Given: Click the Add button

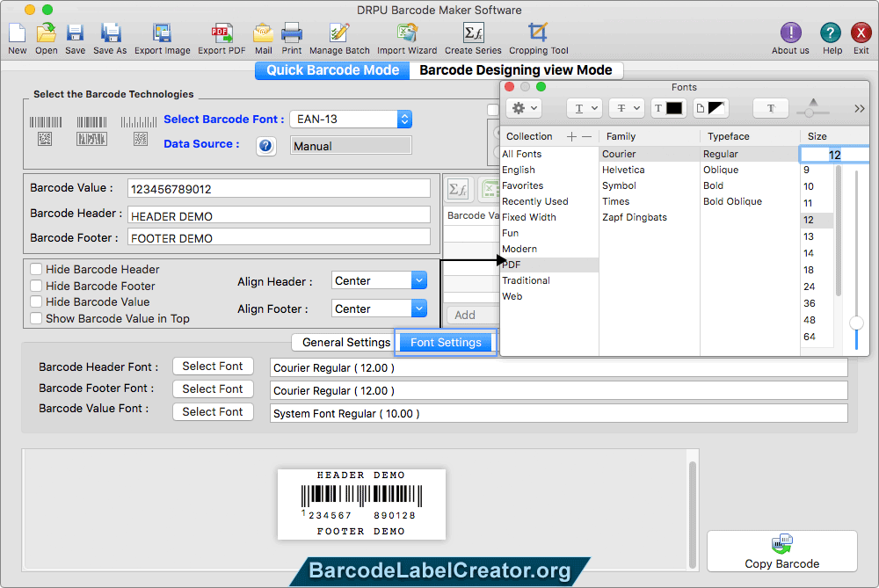Looking at the screenshot, I should pos(471,315).
